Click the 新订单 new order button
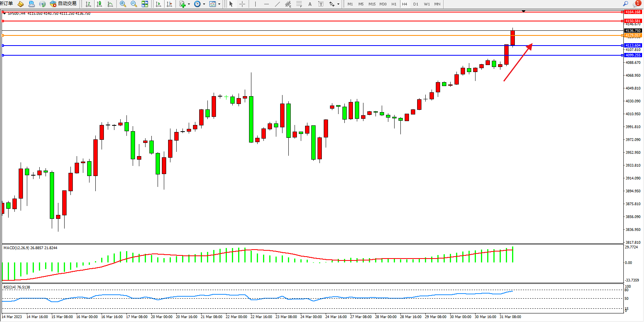Screen dimensions: 644x322 pos(6,4)
